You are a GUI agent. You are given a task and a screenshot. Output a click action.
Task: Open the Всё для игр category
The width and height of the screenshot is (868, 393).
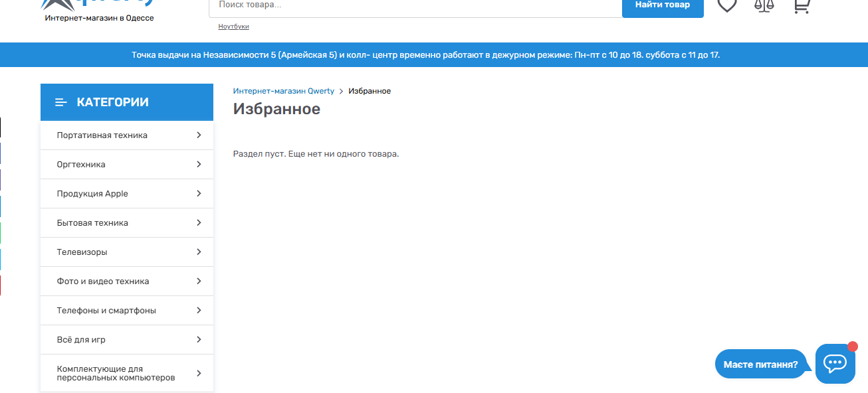tap(127, 340)
